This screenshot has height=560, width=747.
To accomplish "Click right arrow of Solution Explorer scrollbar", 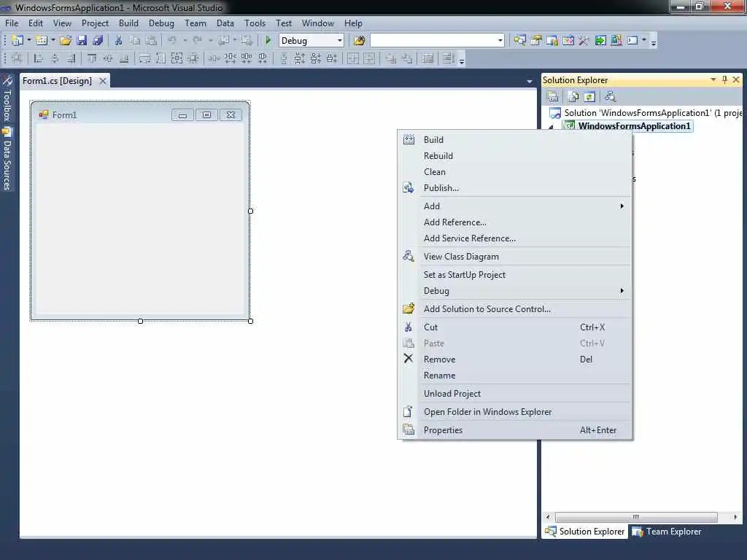I will tap(735, 517).
